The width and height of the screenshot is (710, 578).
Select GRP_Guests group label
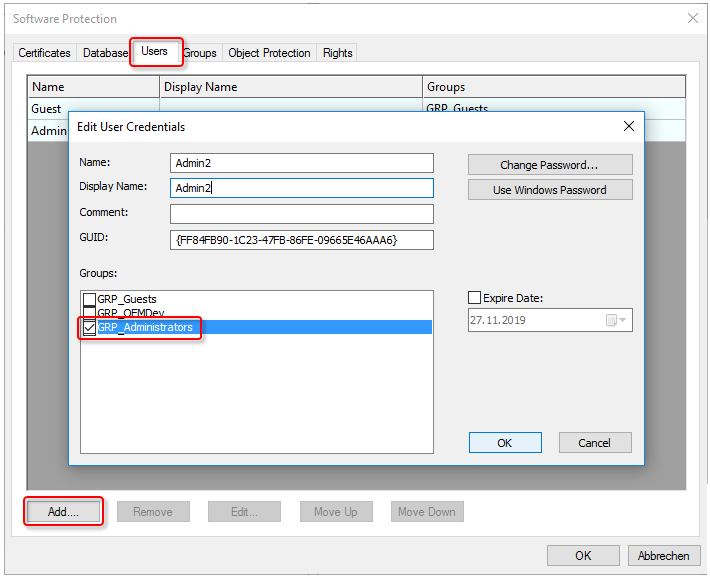127,299
